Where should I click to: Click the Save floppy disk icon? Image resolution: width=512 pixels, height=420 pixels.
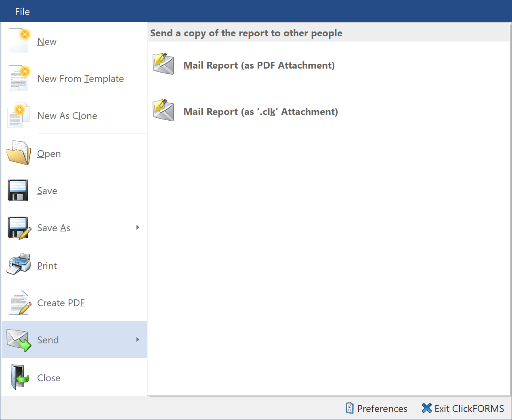[18, 190]
